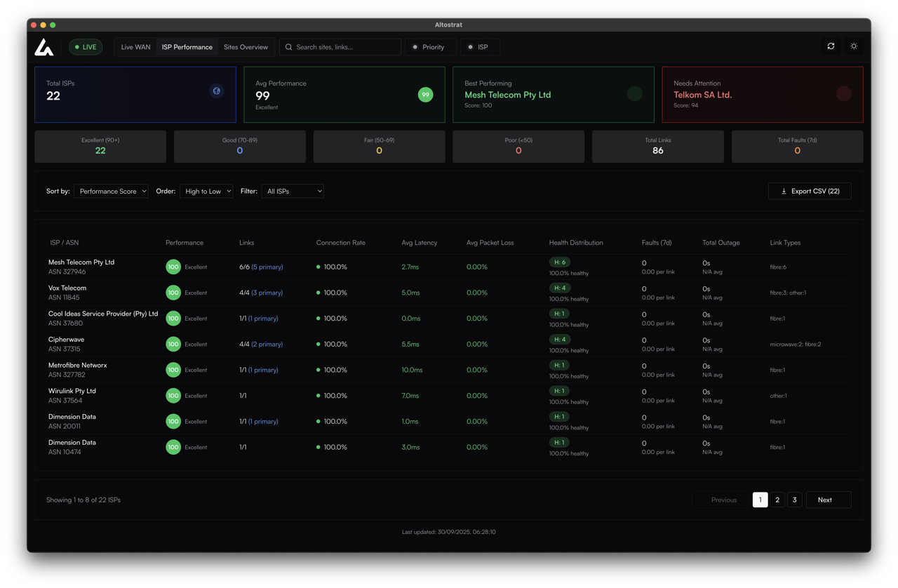
Task: Click the Good (70-89) summary tile
Action: pos(240,146)
